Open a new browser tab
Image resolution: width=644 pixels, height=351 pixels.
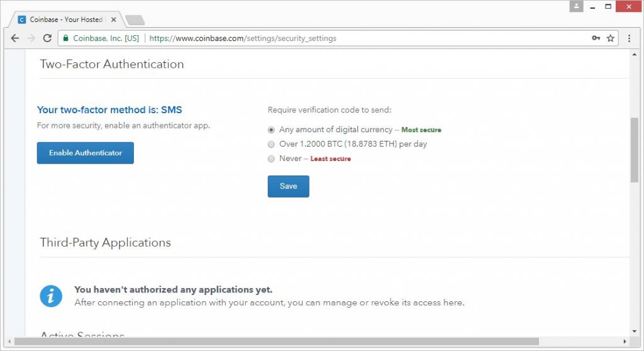135,19
